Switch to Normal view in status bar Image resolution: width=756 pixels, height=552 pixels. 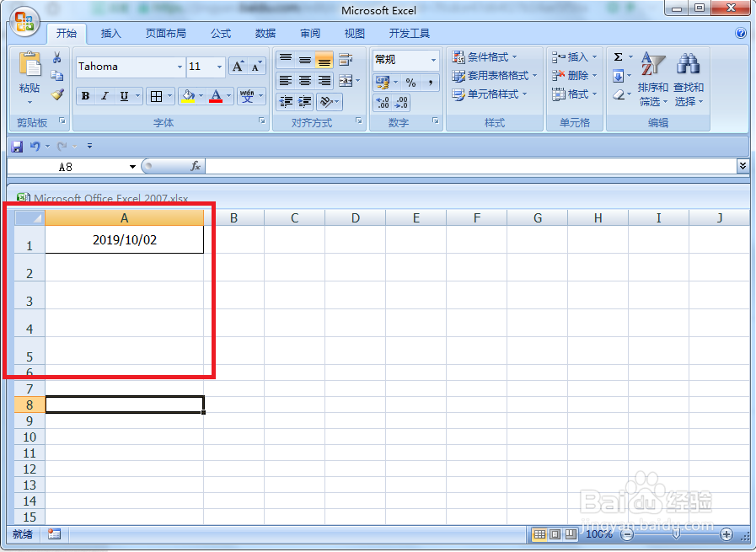click(539, 534)
